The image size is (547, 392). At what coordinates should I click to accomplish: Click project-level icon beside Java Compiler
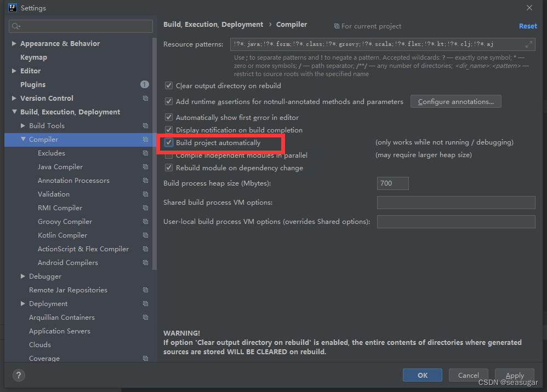point(145,167)
